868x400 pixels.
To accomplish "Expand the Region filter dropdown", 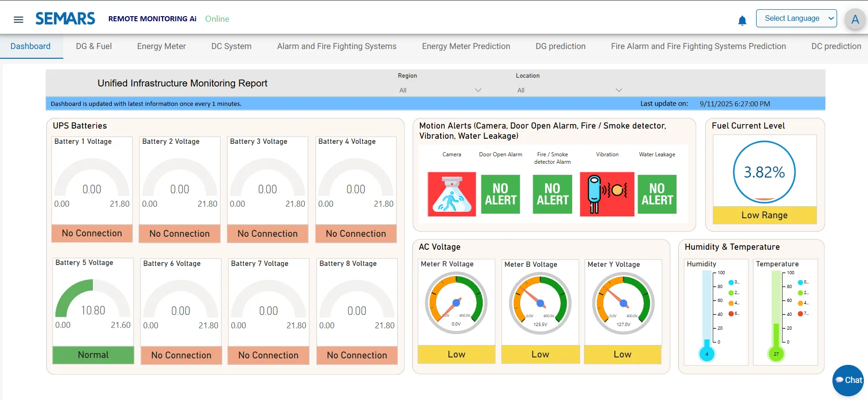I will click(439, 90).
